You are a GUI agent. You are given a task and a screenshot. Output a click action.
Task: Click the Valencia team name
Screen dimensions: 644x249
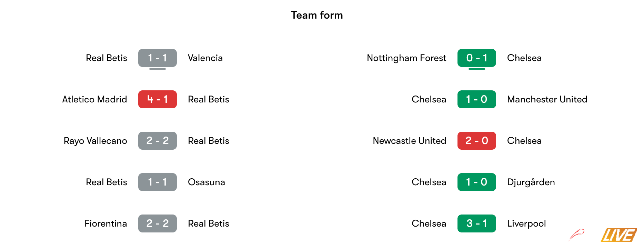[205, 58]
